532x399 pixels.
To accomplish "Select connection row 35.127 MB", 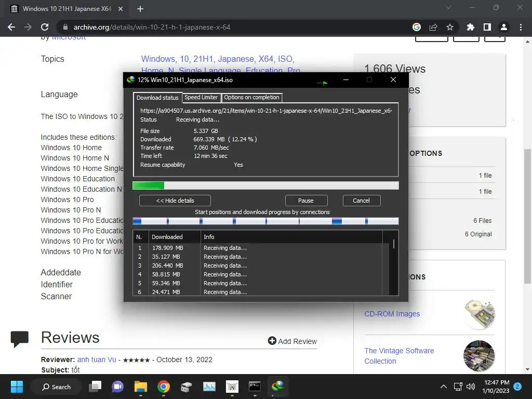I will point(261,257).
